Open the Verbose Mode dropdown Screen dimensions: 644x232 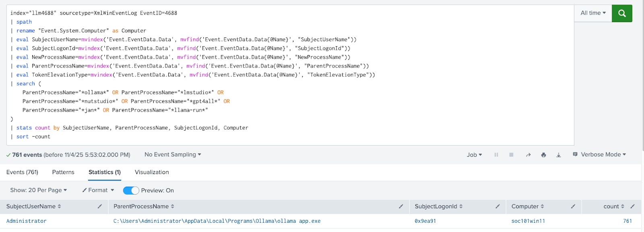600,155
